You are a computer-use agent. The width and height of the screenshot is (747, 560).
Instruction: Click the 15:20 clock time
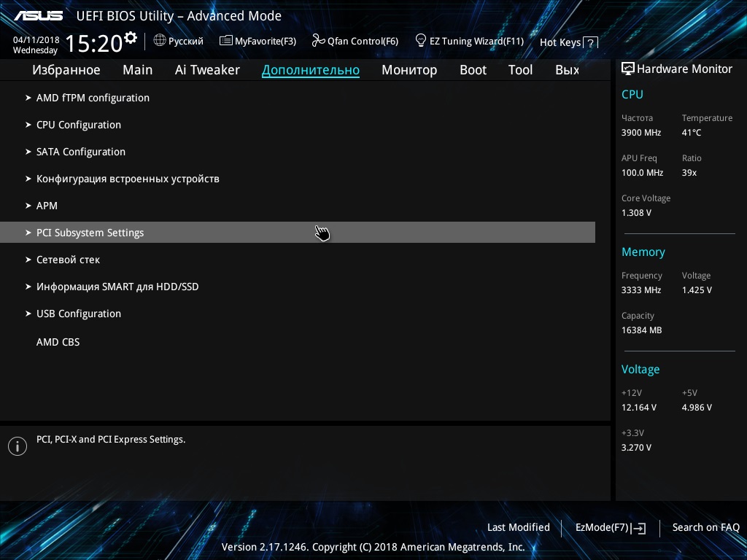tap(94, 44)
